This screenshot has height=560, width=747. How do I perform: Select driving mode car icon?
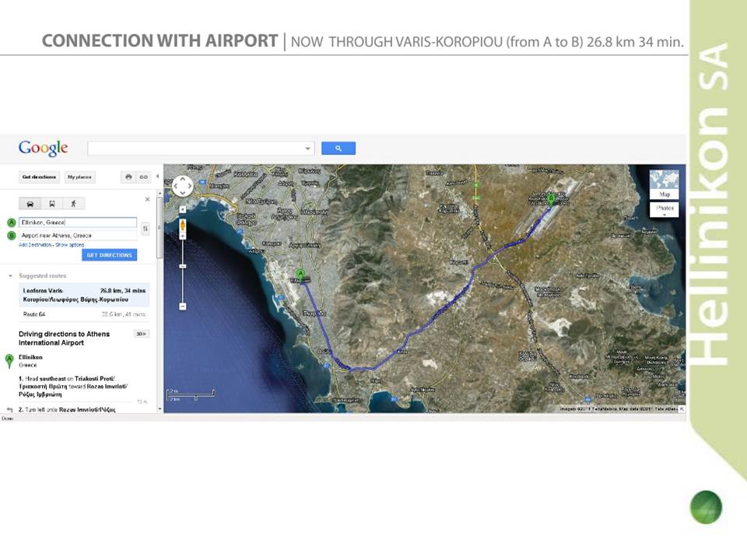(x=30, y=204)
